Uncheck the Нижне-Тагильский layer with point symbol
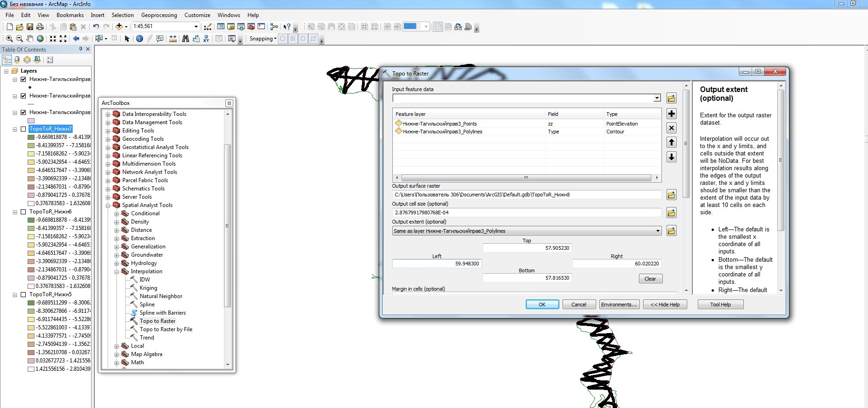Screen dimensions: 868x408 pyautogui.click(x=23, y=79)
